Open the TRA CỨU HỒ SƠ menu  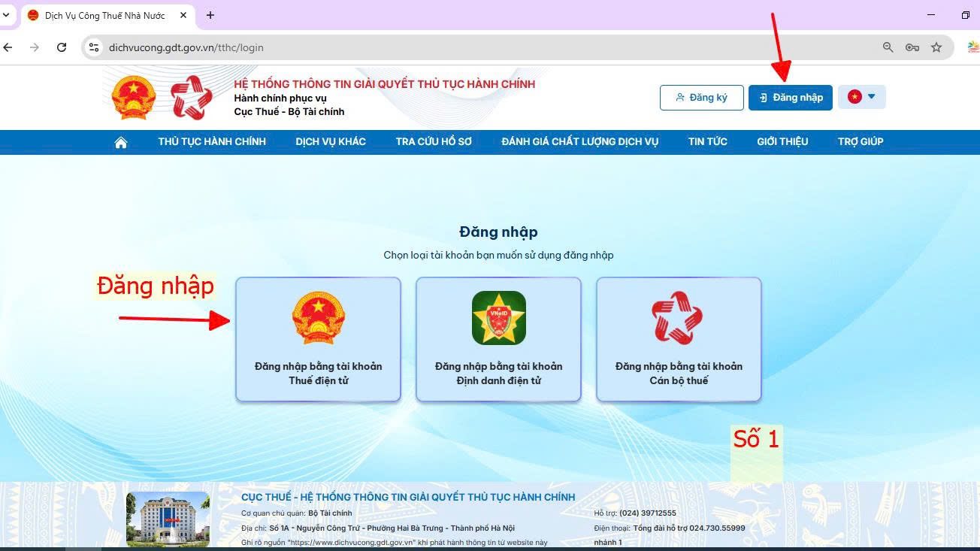[x=434, y=141]
